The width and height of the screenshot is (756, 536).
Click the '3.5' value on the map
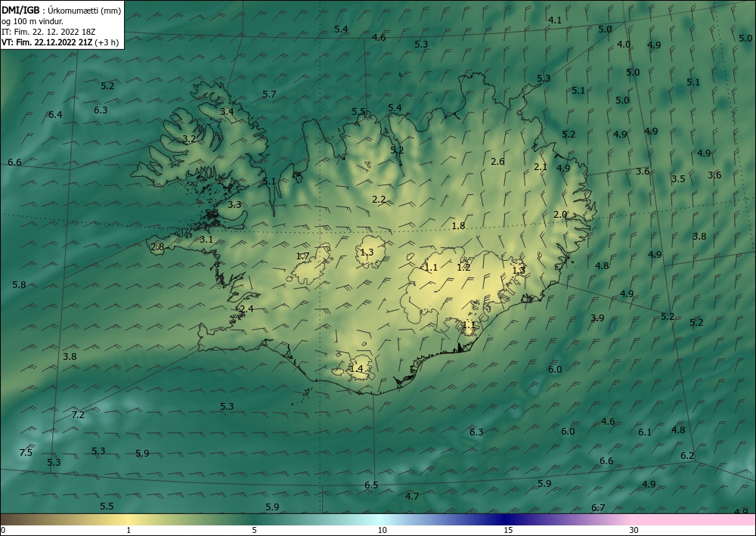(678, 179)
